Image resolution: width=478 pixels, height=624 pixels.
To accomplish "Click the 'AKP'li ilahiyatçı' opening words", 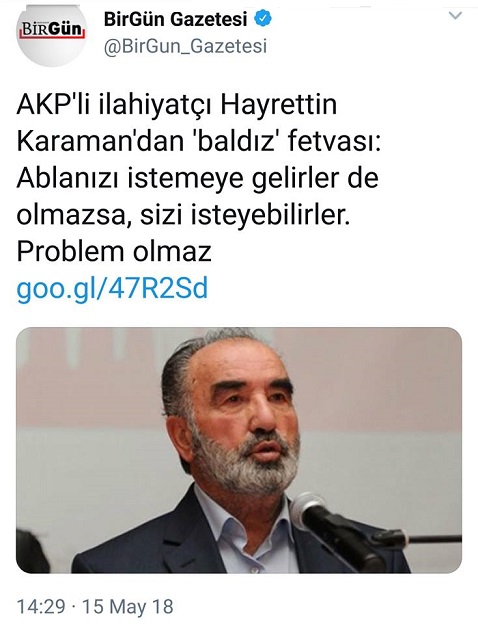I will pyautogui.click(x=114, y=105).
